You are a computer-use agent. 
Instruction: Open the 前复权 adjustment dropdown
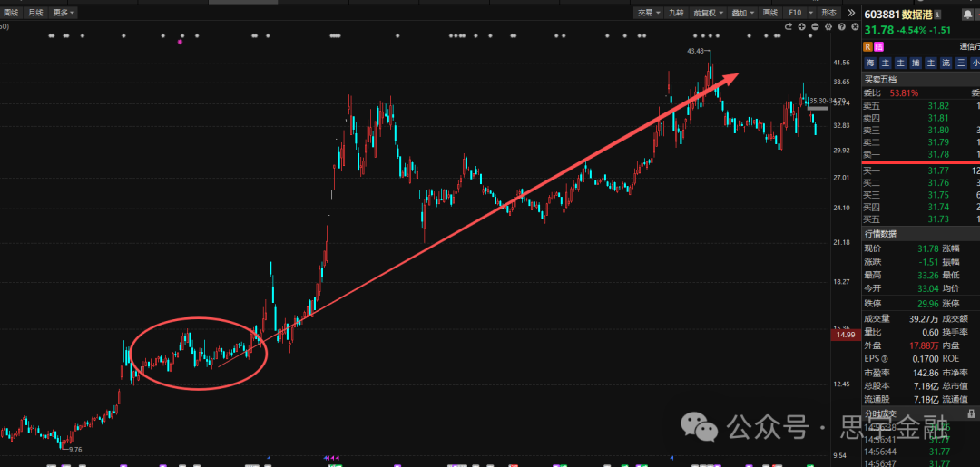[x=707, y=13]
